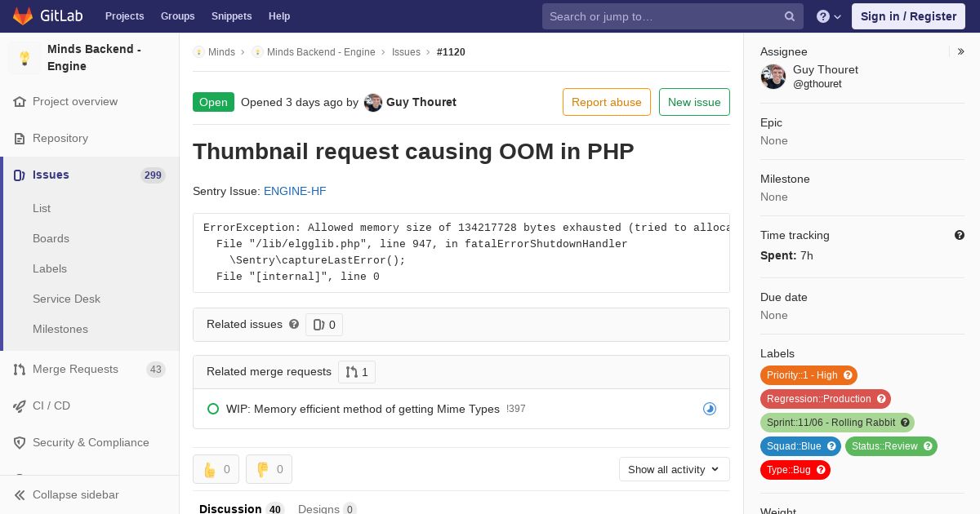This screenshot has width=980, height=514.
Task: Click the thumbs up reaction
Action: (216, 469)
